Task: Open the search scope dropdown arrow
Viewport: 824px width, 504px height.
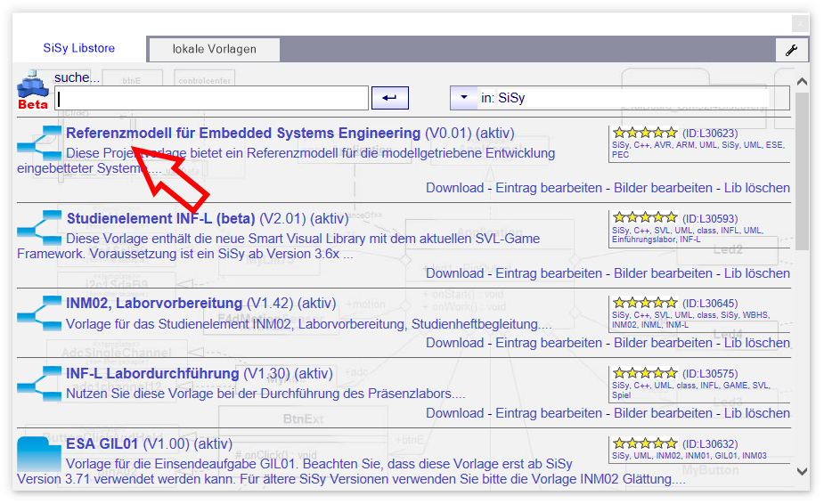Action: tap(463, 98)
